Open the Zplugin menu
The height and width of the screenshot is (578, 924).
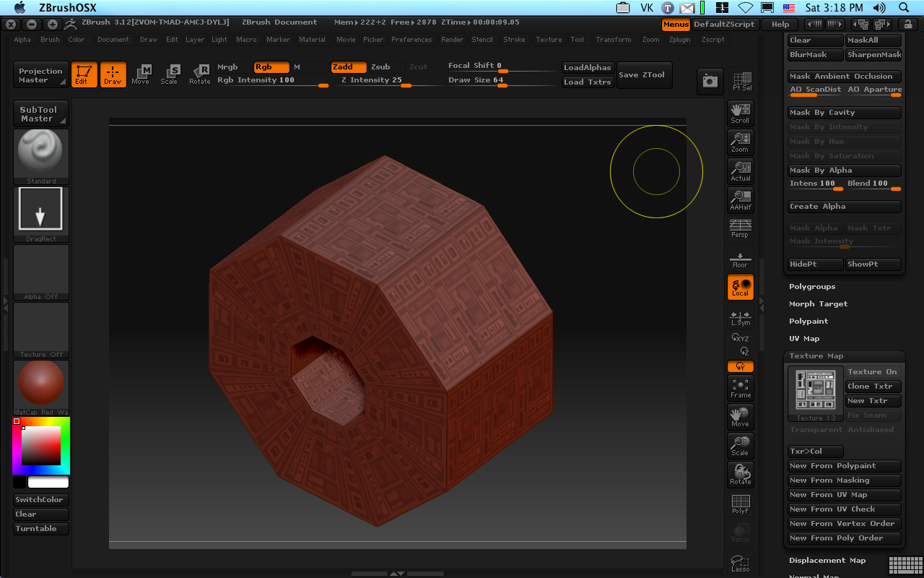click(679, 40)
